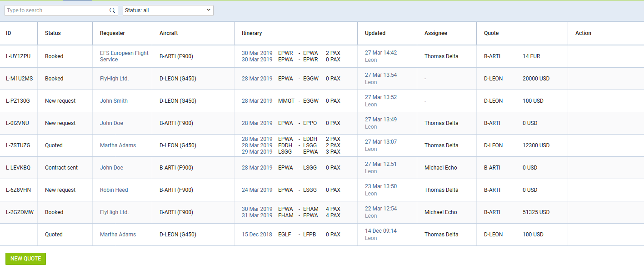Viewport: 644px width, 270px height.
Task: Click the '14 Dec 09:14' updated time
Action: pyautogui.click(x=381, y=231)
